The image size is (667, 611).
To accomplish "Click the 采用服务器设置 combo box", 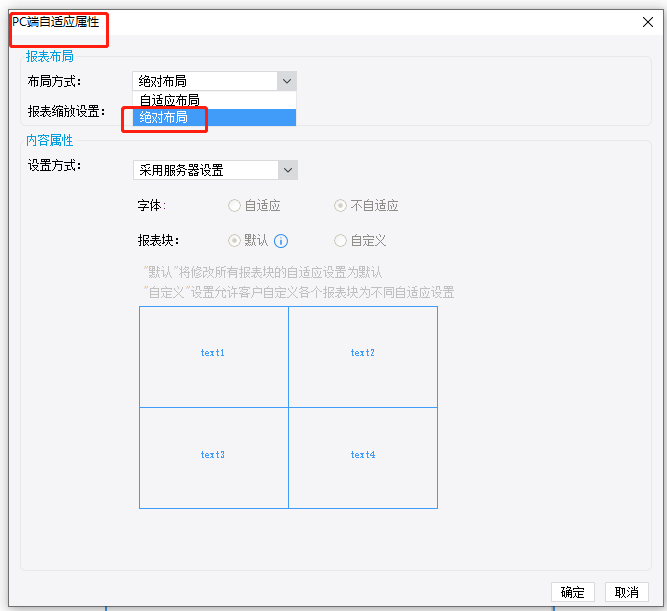I will (x=215, y=170).
